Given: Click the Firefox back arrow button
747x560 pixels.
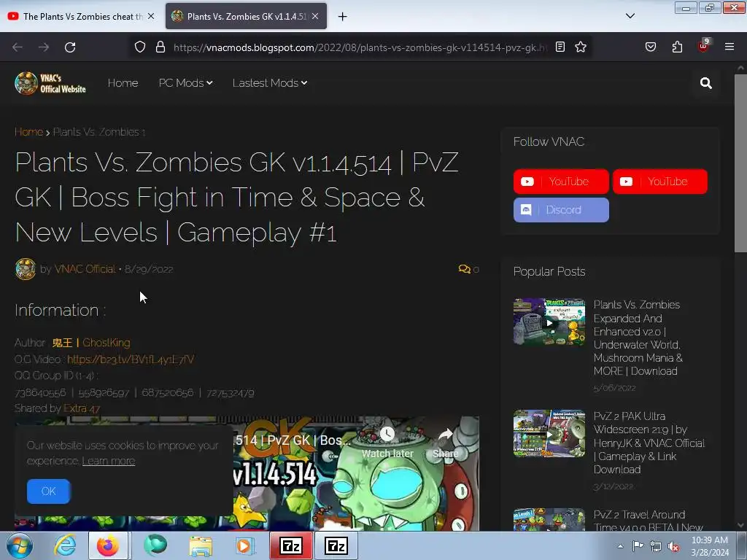Looking at the screenshot, I should 18,47.
